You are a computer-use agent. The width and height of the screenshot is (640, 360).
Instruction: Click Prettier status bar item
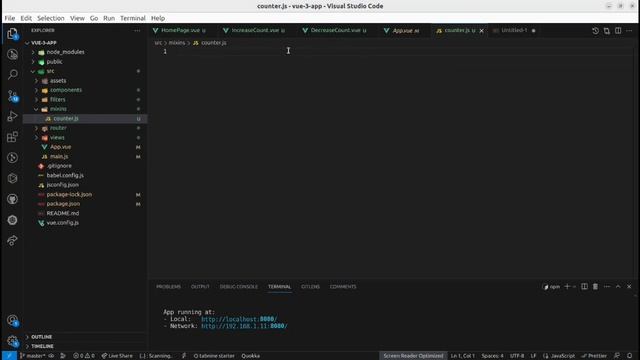pos(594,356)
